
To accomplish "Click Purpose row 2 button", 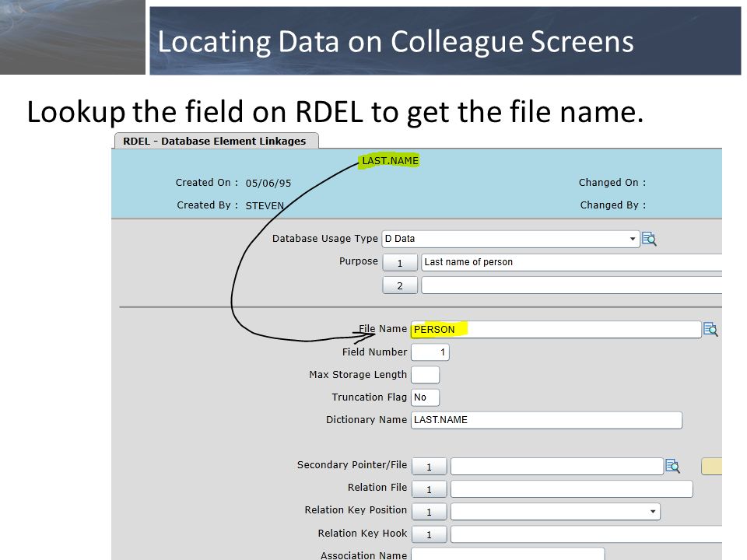I will [x=400, y=285].
